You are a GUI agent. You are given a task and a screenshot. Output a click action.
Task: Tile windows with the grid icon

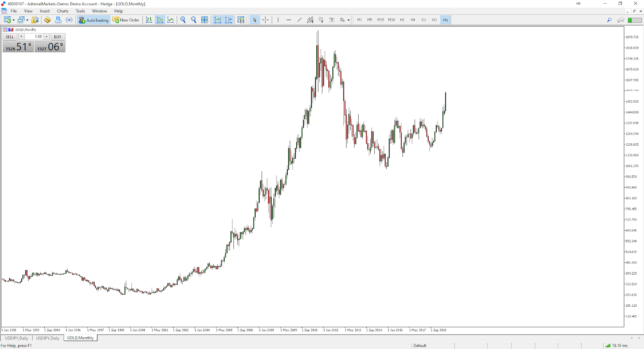point(204,20)
